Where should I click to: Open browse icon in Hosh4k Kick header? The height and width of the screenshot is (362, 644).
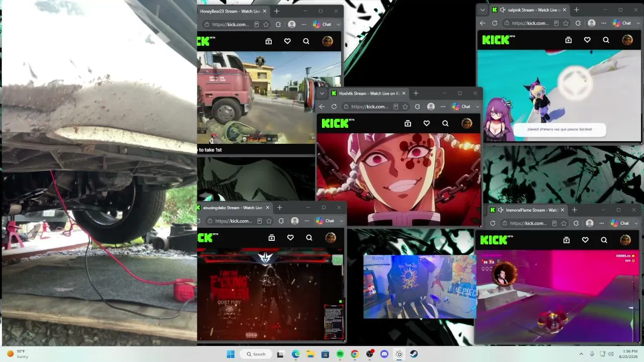pos(408,123)
